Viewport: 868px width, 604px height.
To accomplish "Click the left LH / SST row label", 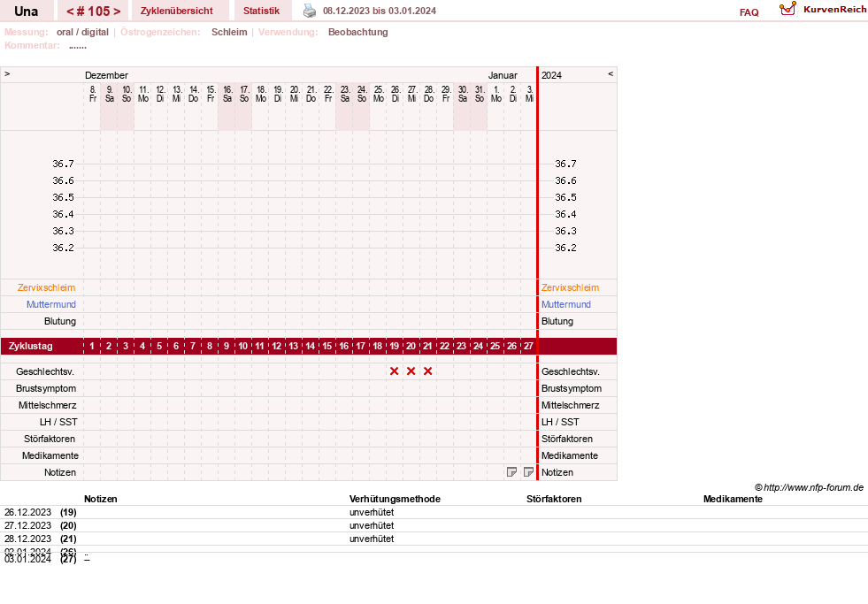I will [x=58, y=422].
